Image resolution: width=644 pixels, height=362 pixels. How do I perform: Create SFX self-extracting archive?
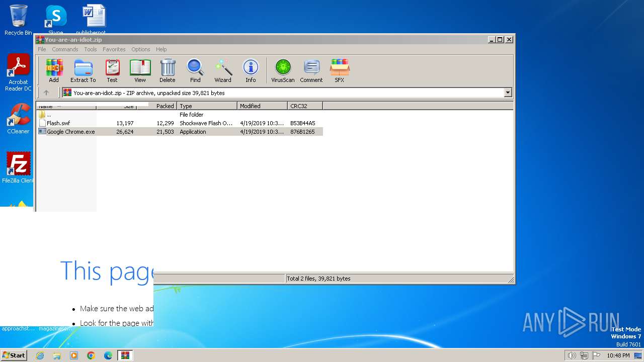pyautogui.click(x=340, y=70)
